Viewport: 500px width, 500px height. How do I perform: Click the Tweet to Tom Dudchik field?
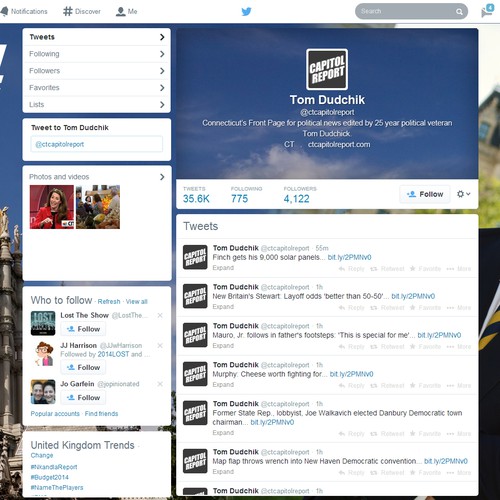click(97, 144)
